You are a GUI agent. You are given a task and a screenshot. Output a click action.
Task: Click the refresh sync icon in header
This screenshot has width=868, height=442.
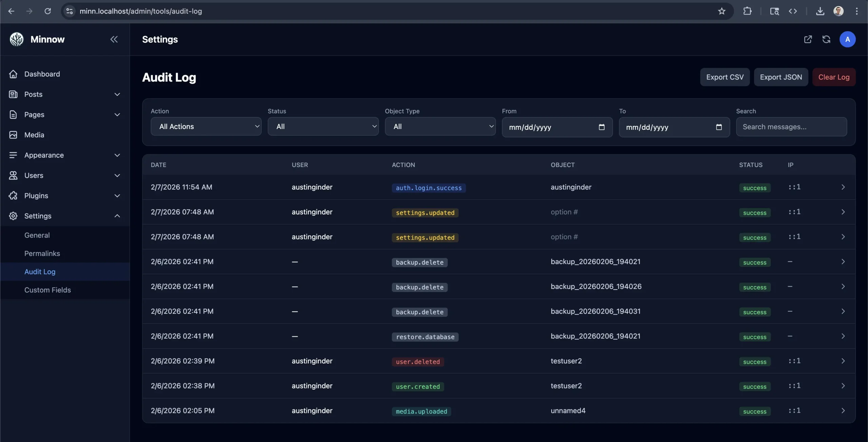pos(826,39)
